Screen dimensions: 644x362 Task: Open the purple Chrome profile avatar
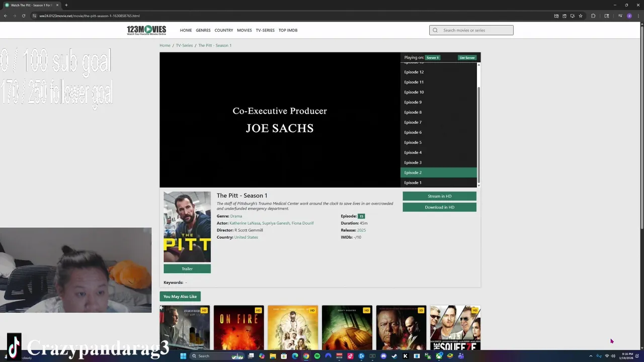[x=629, y=16]
